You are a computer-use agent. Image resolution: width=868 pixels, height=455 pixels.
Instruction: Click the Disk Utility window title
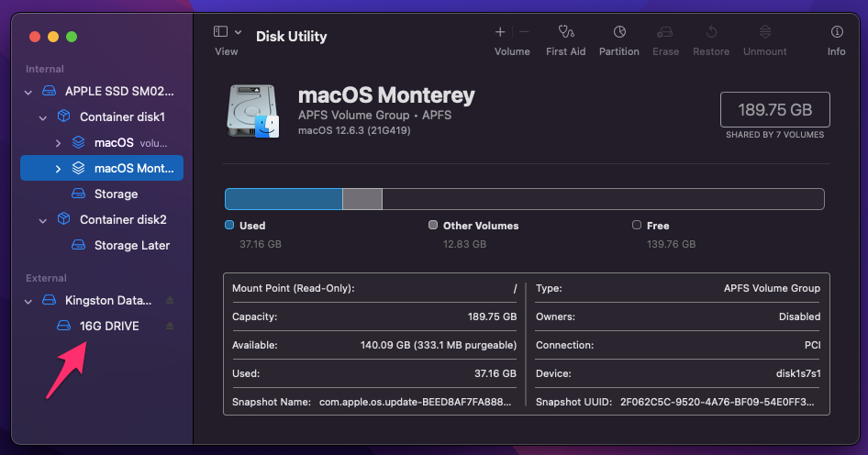(x=291, y=37)
